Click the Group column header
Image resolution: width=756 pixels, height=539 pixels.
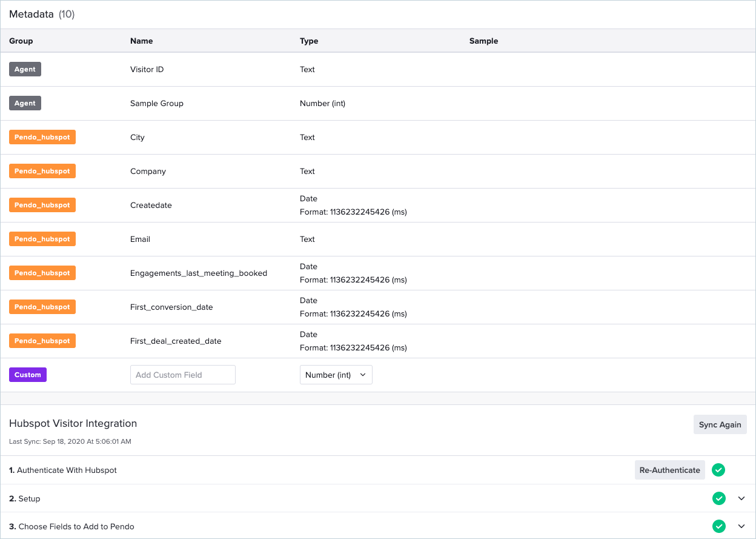click(x=21, y=41)
